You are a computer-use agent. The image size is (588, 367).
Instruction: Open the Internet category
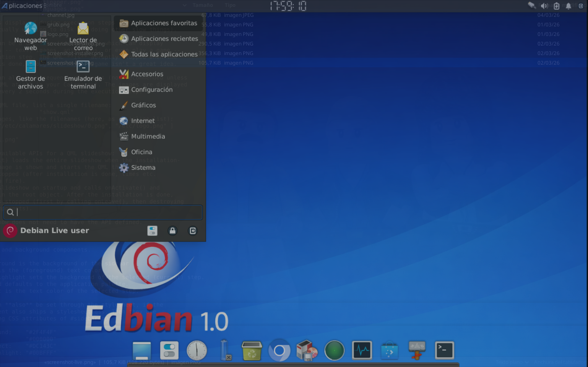(x=158, y=121)
